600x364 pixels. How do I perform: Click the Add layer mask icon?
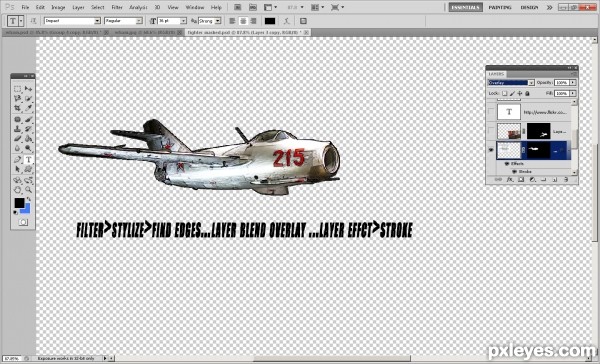[x=521, y=180]
